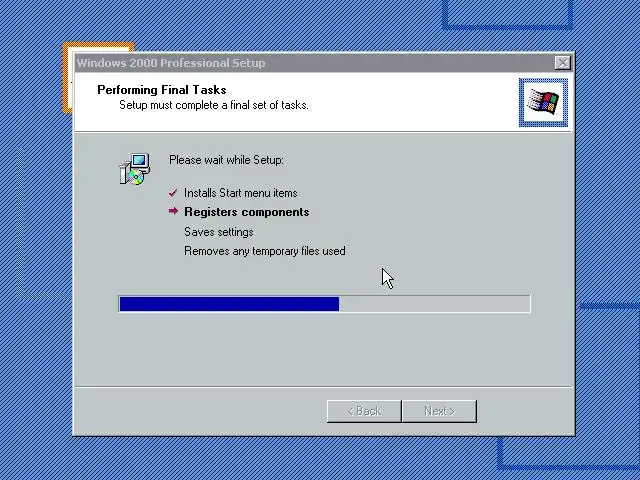
Task: Close the Windows 2000 Professional Setup dialog
Action: [x=563, y=63]
